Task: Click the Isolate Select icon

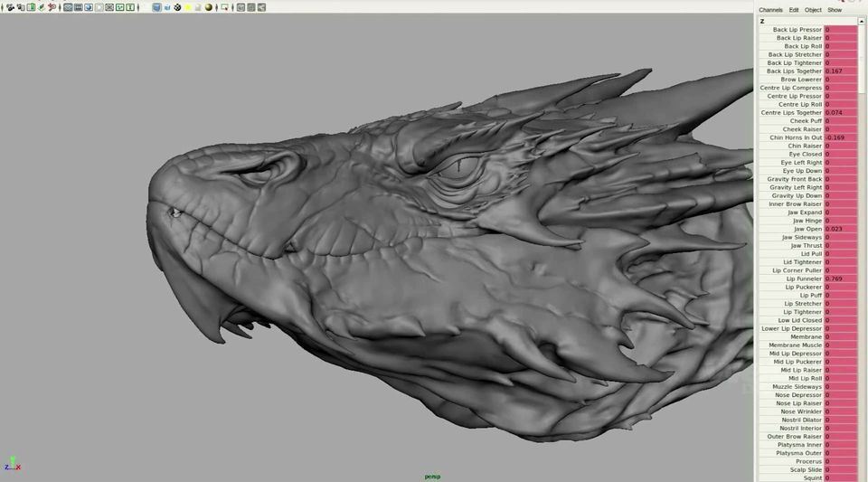Action: (x=225, y=7)
